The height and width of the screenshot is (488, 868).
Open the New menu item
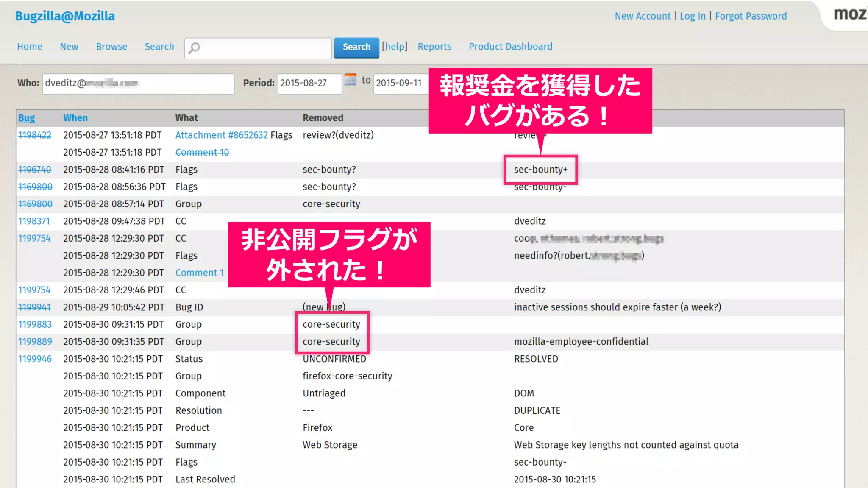coord(69,47)
